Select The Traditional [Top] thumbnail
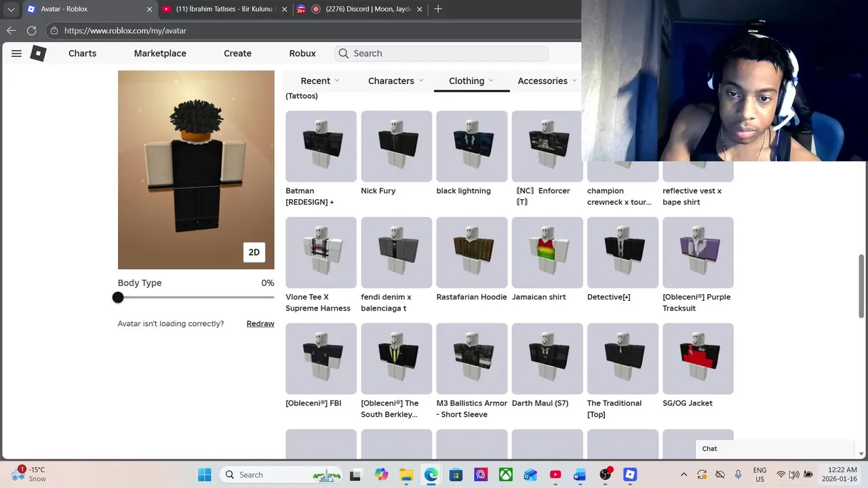868x488 pixels. point(623,359)
